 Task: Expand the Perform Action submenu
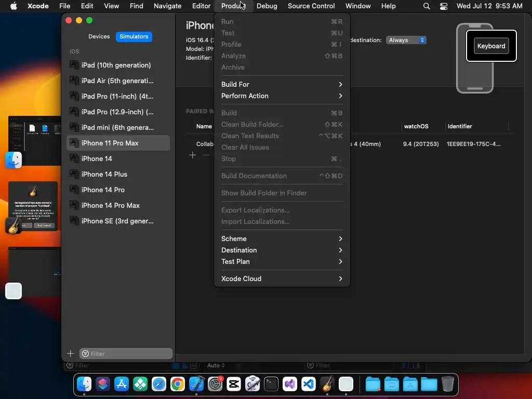coord(282,96)
